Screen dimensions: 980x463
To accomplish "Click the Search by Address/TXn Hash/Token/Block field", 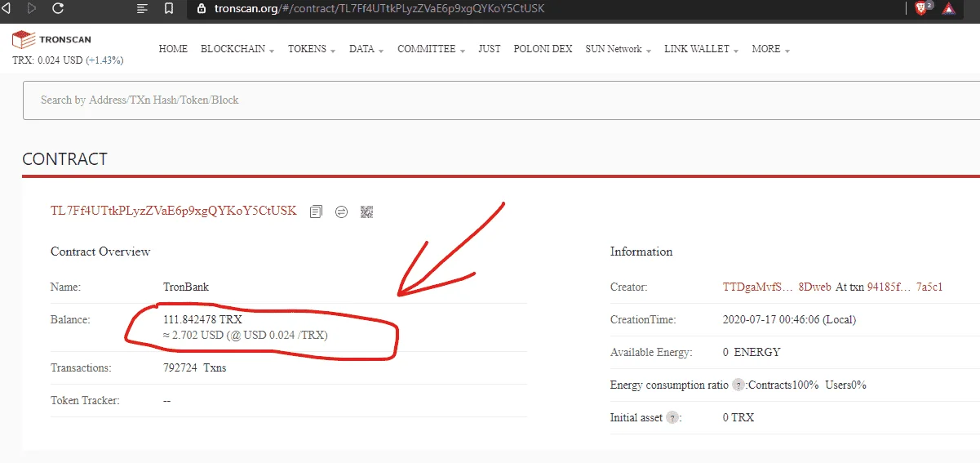I will point(501,100).
